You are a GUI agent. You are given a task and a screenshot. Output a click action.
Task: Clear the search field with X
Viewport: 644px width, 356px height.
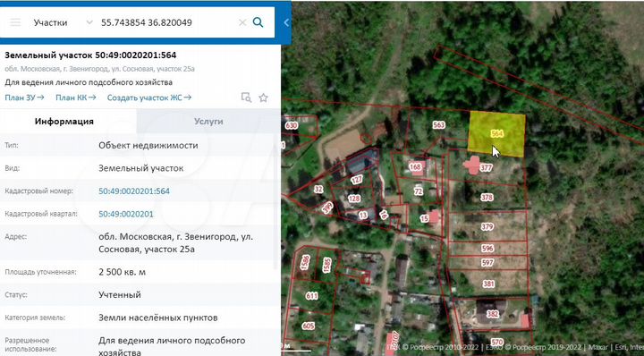point(242,22)
